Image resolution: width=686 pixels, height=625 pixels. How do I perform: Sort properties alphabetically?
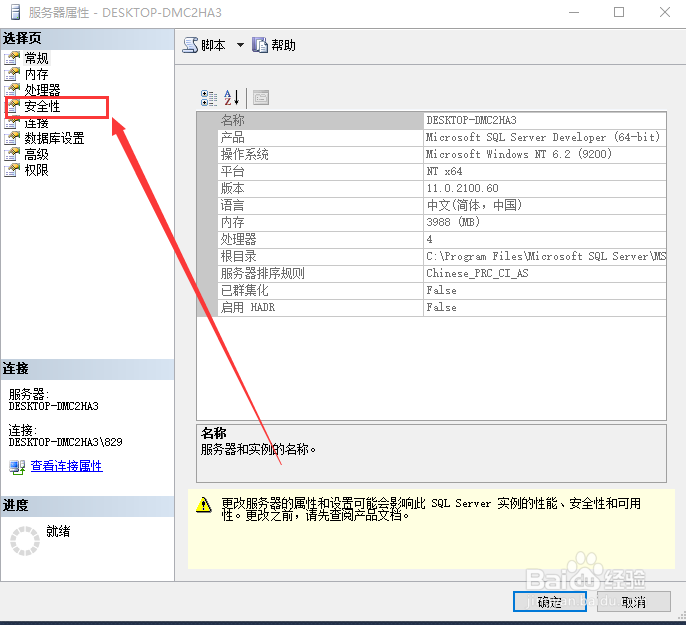(x=232, y=98)
